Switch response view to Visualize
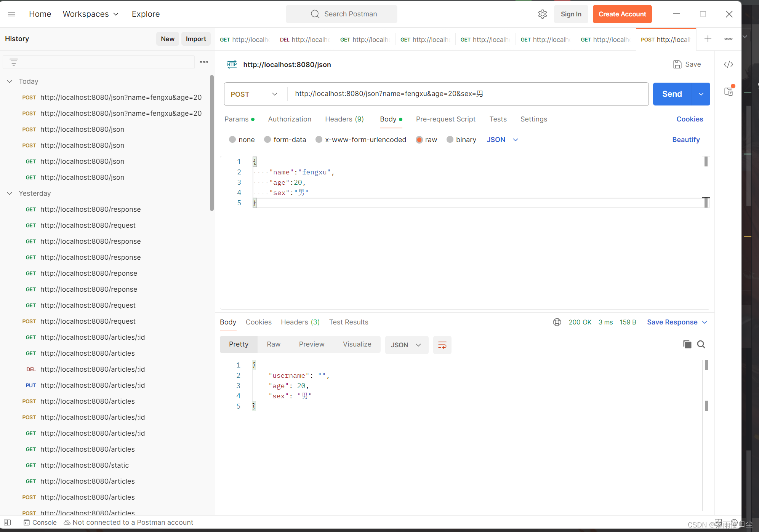Image resolution: width=759 pixels, height=532 pixels. [x=357, y=344]
